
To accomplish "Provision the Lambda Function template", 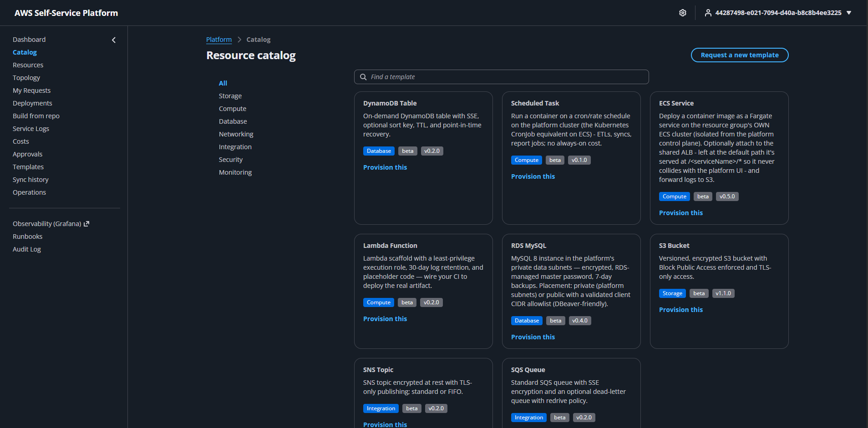I will point(385,319).
